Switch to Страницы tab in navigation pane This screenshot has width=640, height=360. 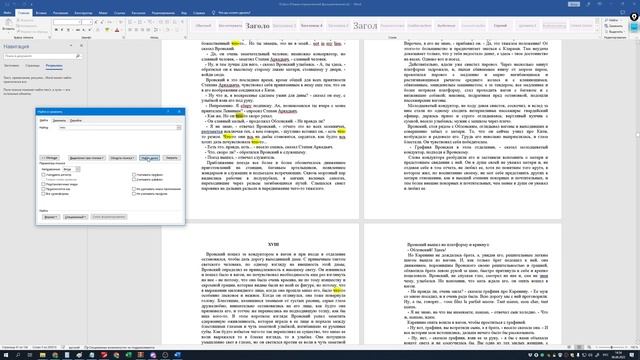32,66
